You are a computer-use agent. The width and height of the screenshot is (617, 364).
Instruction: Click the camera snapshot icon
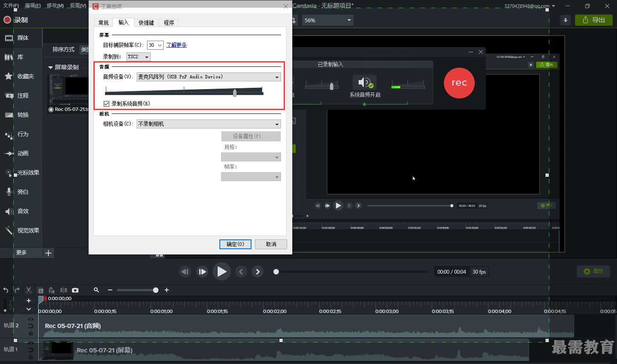(75, 290)
